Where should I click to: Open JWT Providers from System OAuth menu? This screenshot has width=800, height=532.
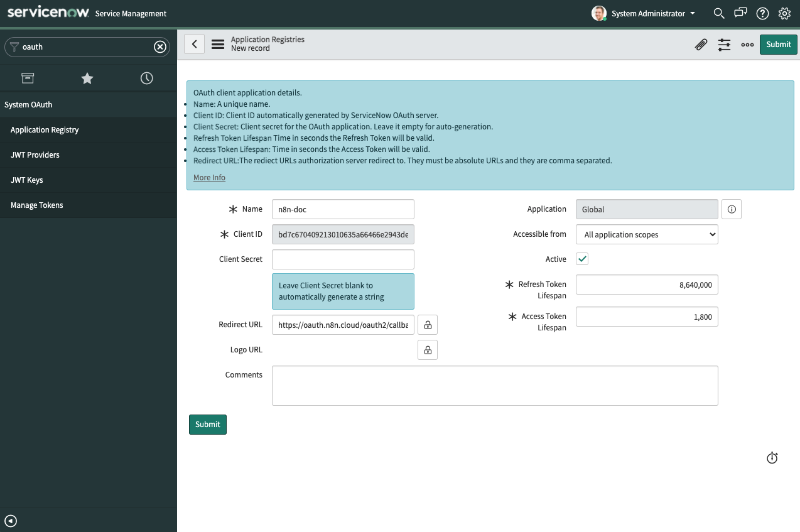tap(36, 155)
